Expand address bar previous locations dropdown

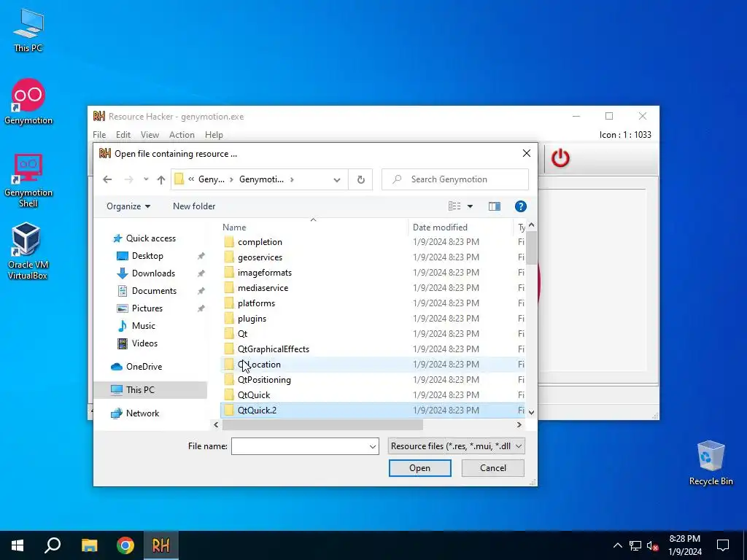[x=337, y=179]
